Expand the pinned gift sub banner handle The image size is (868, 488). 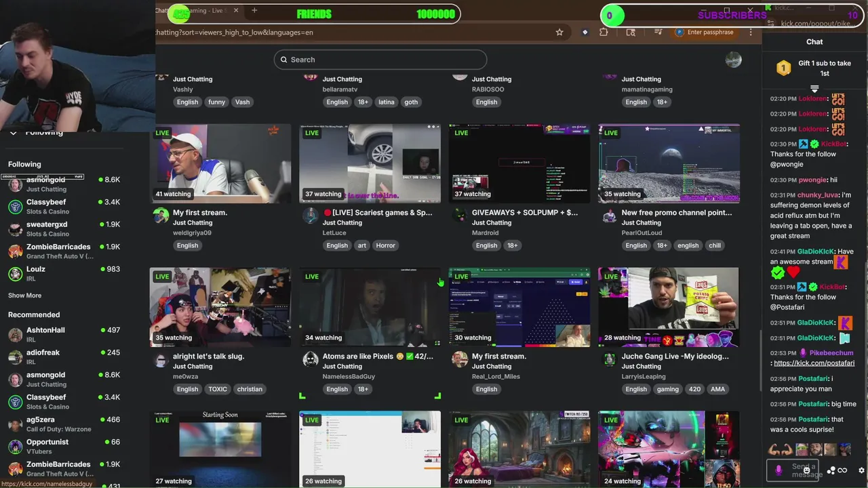pyautogui.click(x=814, y=89)
